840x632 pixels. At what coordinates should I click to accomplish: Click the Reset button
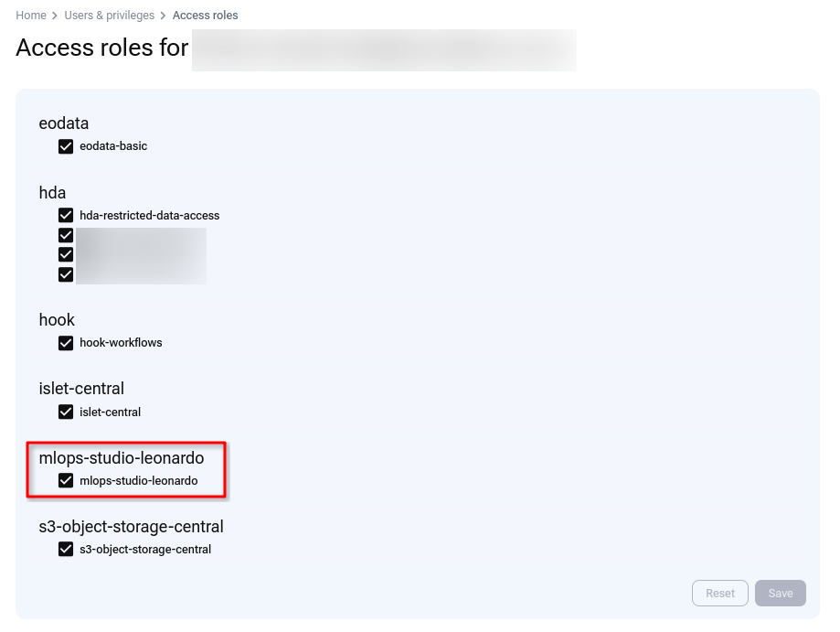click(x=720, y=594)
